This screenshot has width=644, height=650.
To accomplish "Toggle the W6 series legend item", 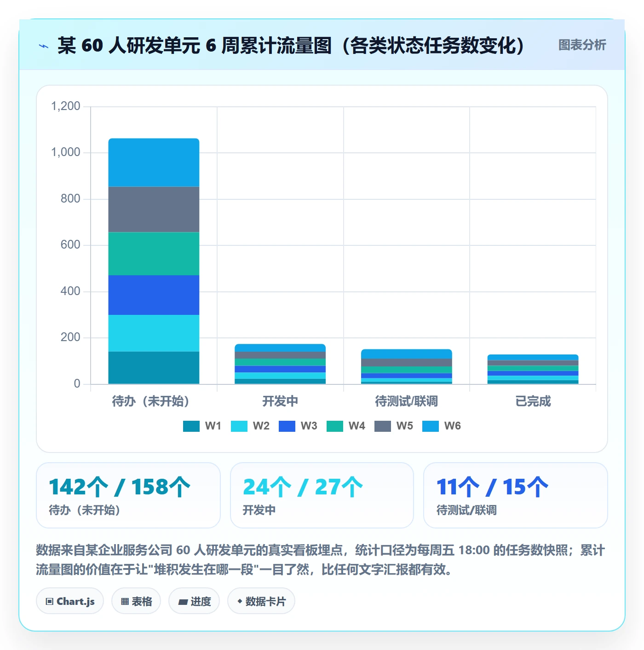I will click(x=441, y=426).
